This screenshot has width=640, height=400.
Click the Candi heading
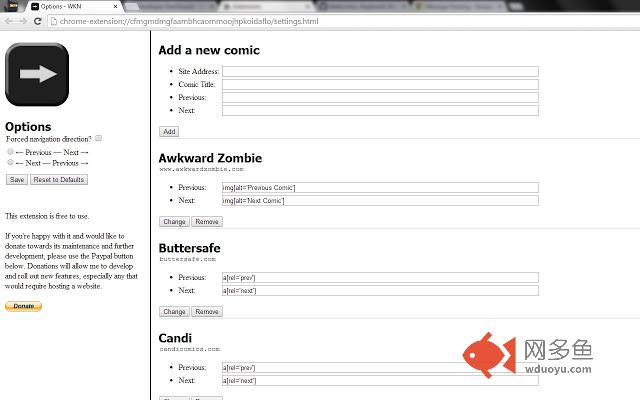click(175, 338)
